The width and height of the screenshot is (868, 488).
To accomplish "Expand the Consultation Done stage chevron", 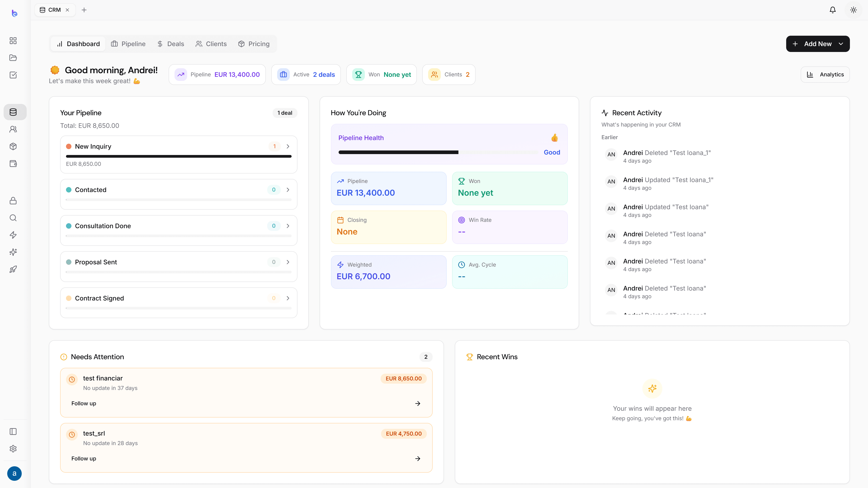I will (288, 226).
